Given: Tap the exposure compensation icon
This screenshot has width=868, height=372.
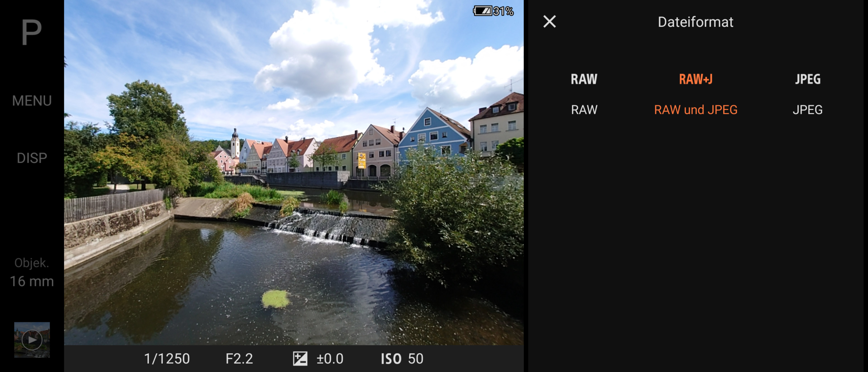Looking at the screenshot, I should pos(300,358).
